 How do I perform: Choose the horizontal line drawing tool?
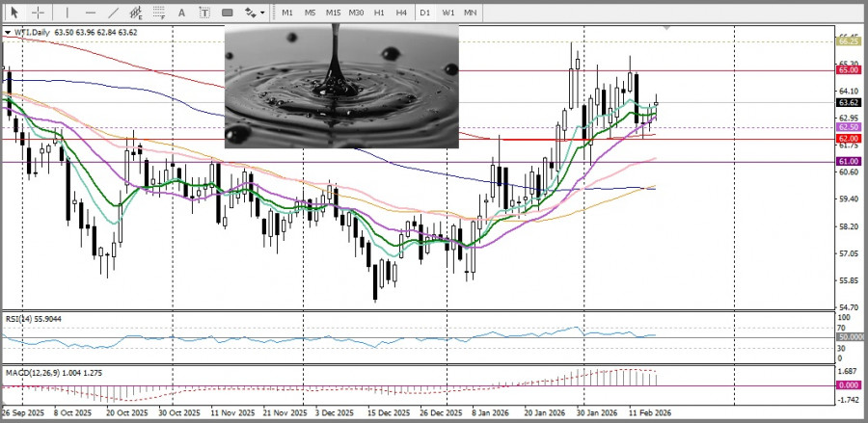tap(91, 13)
